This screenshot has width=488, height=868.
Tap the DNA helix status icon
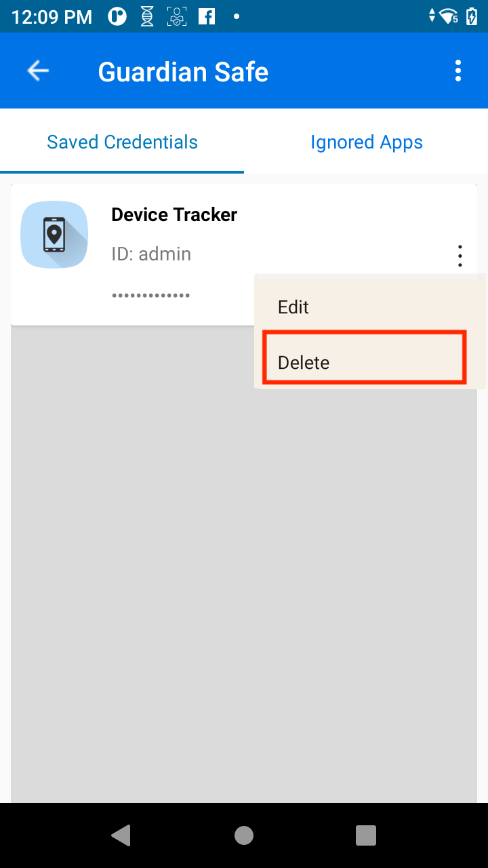(x=147, y=16)
